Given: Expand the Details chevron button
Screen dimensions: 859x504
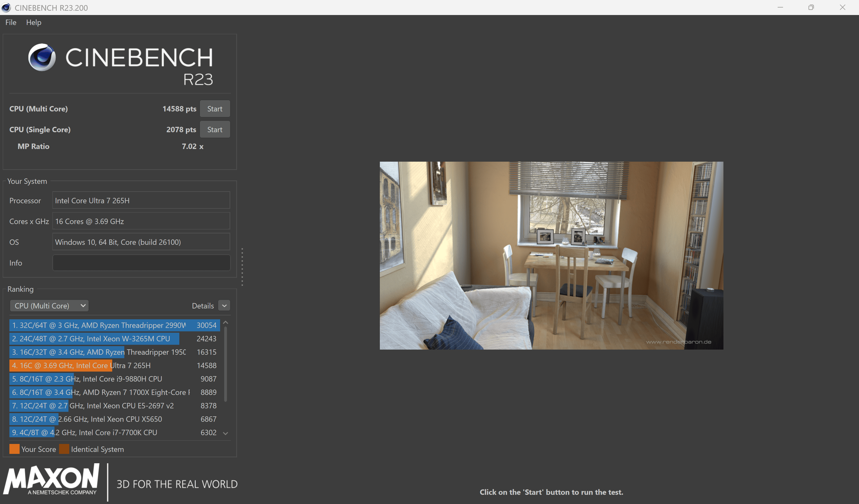Looking at the screenshot, I should (x=224, y=305).
